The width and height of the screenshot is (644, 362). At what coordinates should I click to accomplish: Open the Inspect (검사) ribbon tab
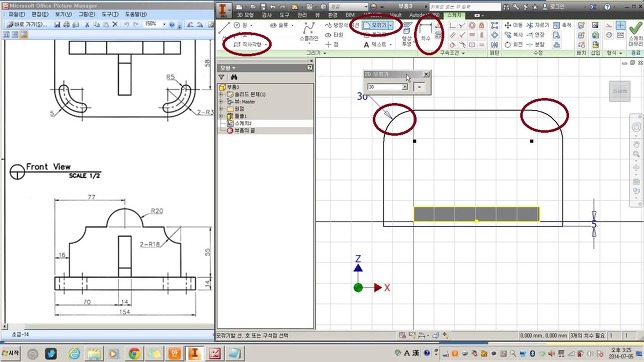tap(267, 15)
